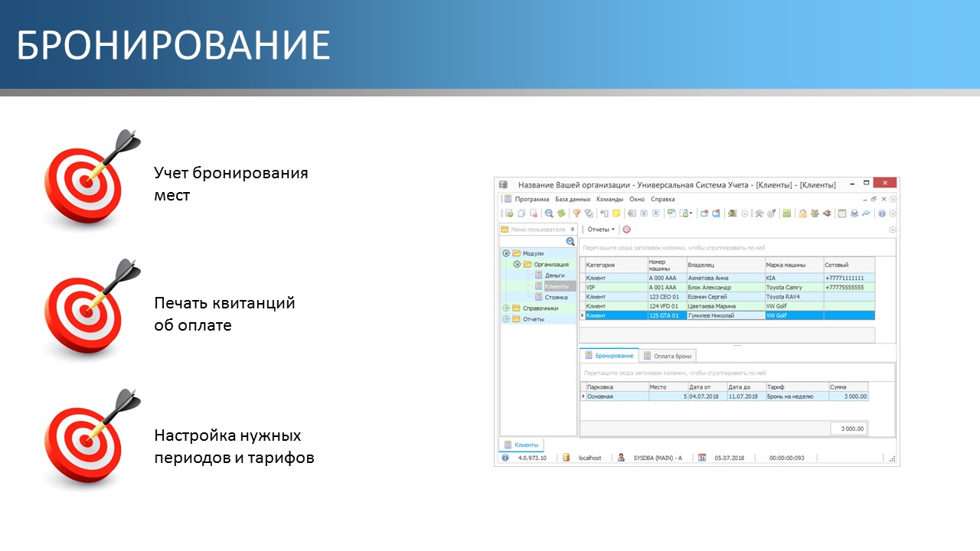980x551 pixels.
Task: Open the export dropdown arrow in toolbar
Action: 691,214
